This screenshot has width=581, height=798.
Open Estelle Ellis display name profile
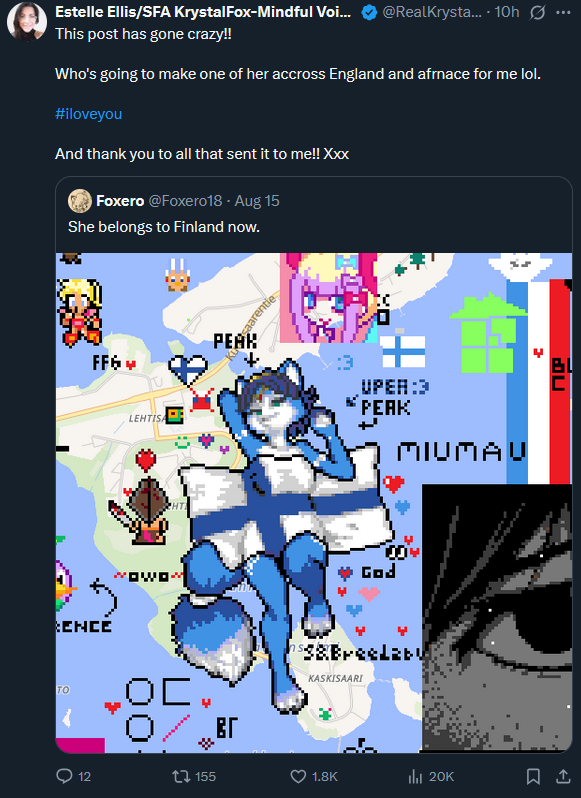click(203, 12)
